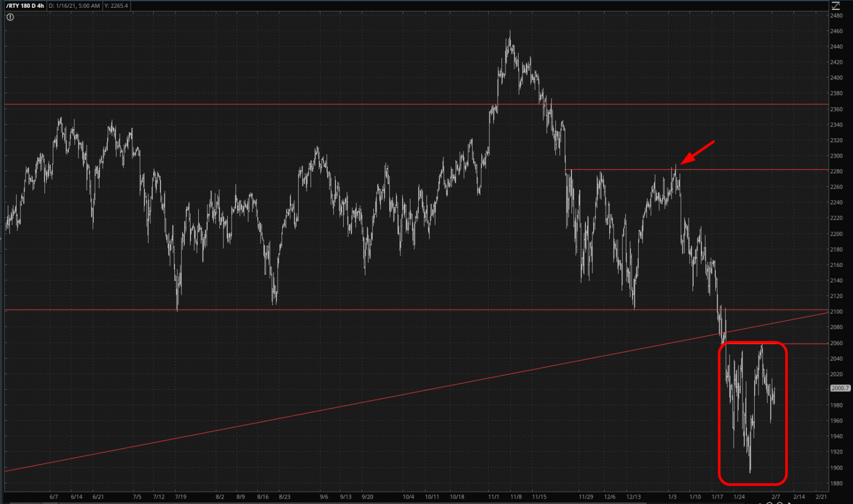Click the 6/7 date axis label
Viewport: 853px width, 504px height.
pos(54,497)
